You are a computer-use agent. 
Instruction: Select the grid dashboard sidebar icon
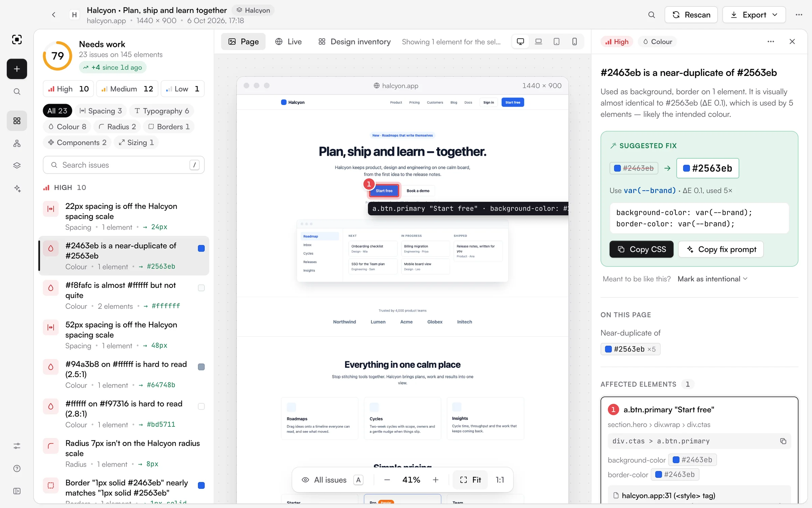coord(17,121)
